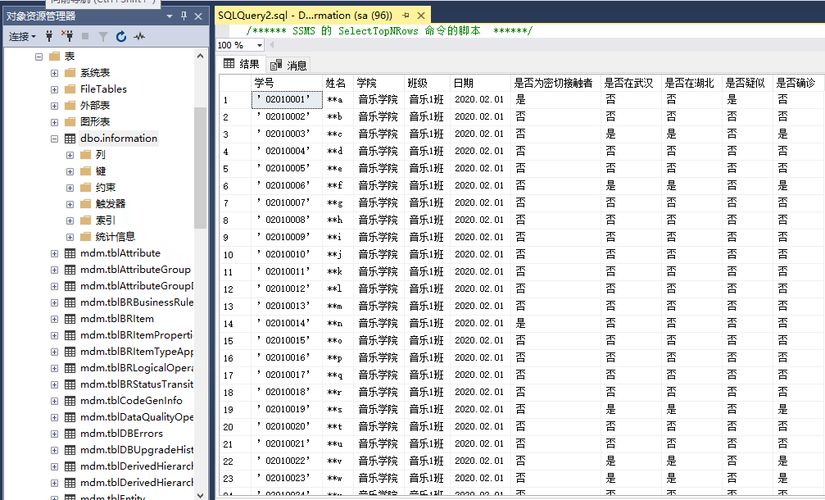Open the activity monitor pulse icon
The width and height of the screenshot is (825, 500).
pyautogui.click(x=139, y=36)
